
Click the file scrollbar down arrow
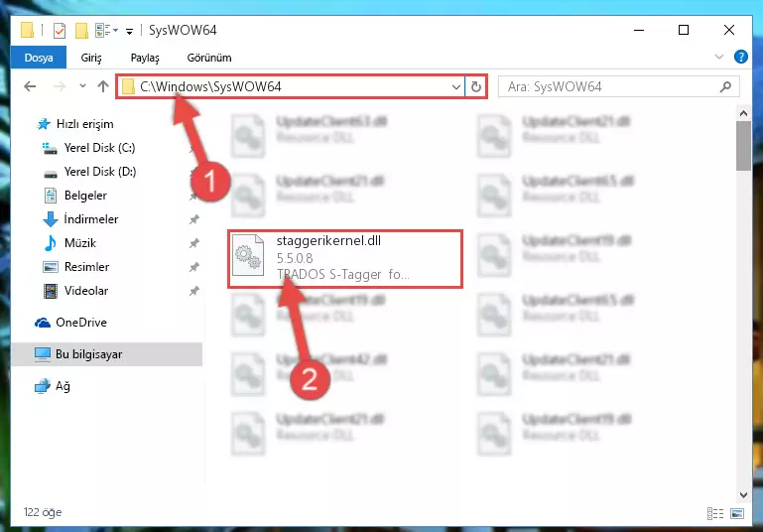click(743, 495)
